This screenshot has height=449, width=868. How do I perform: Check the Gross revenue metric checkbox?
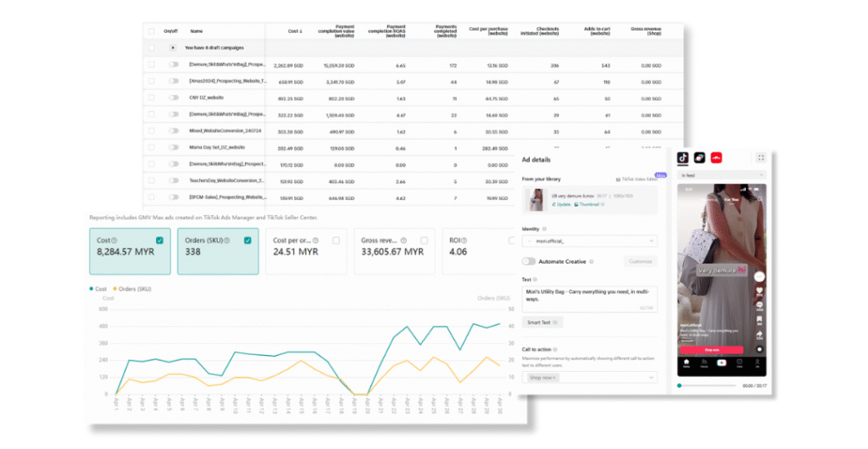[424, 241]
